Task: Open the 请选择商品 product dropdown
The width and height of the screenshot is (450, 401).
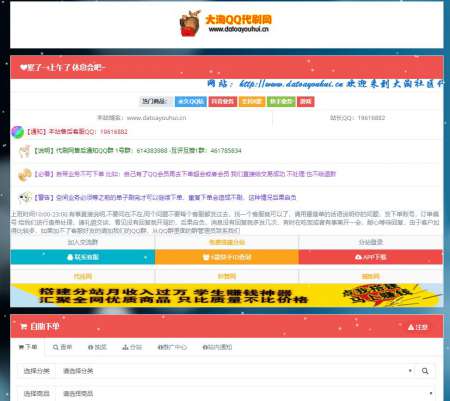Action: pos(245,394)
